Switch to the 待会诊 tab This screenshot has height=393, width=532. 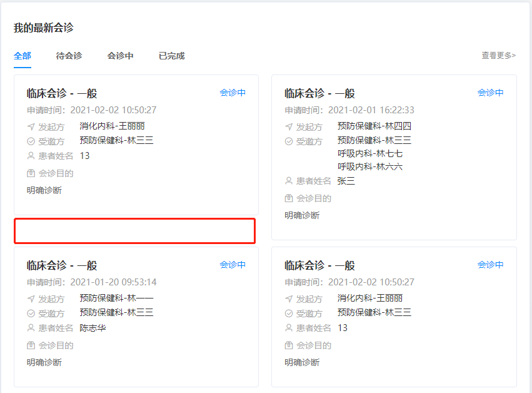click(x=69, y=56)
